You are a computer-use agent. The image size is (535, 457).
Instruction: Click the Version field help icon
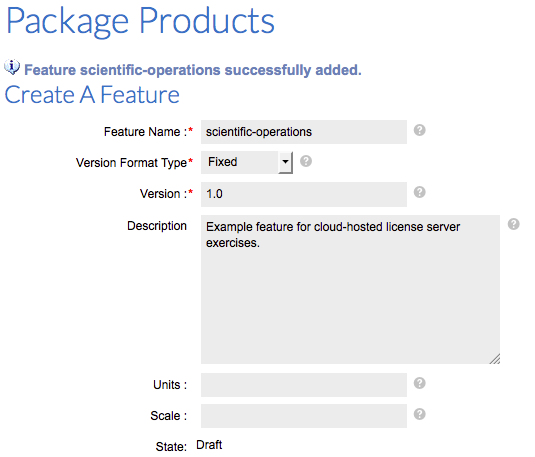pyautogui.click(x=419, y=192)
